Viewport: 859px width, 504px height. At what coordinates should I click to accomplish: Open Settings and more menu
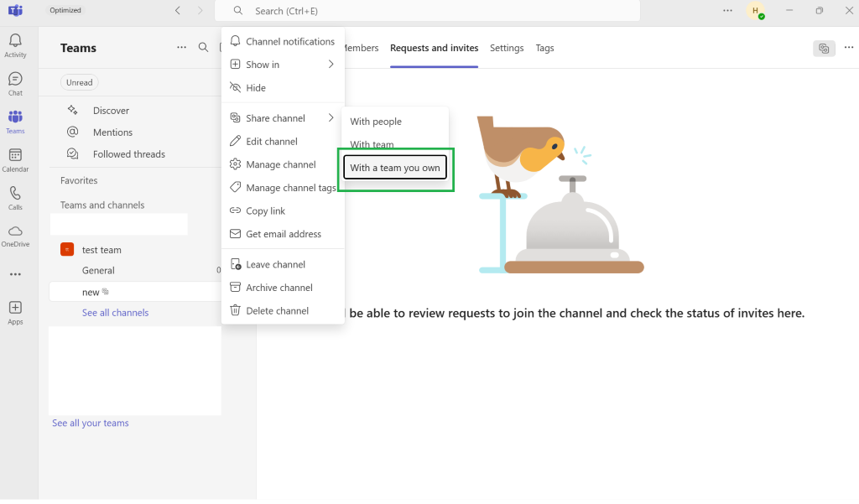pyautogui.click(x=727, y=10)
